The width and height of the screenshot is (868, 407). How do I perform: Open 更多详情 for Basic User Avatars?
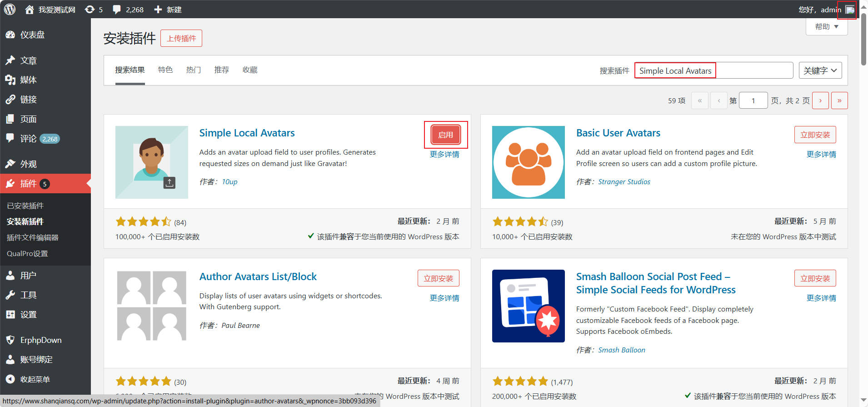pos(821,155)
